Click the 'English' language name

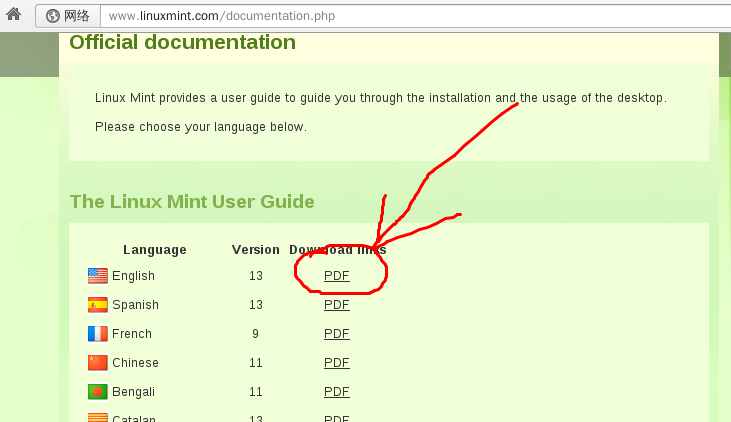pyautogui.click(x=133, y=276)
